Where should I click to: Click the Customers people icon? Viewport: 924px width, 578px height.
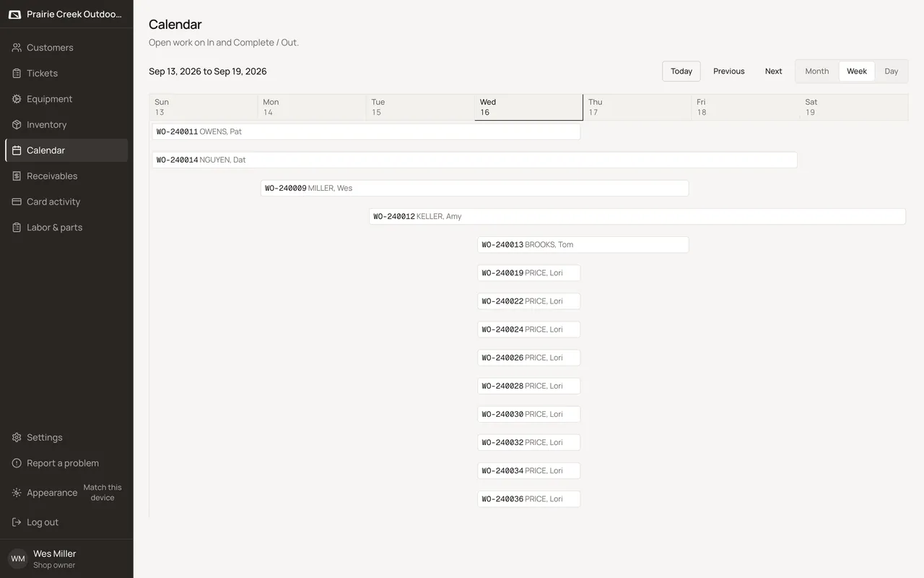(17, 48)
